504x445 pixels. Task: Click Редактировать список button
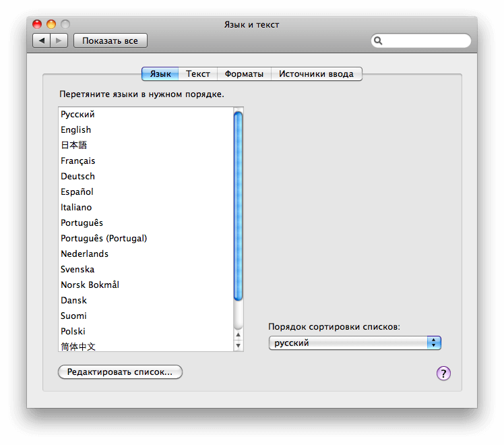click(120, 372)
